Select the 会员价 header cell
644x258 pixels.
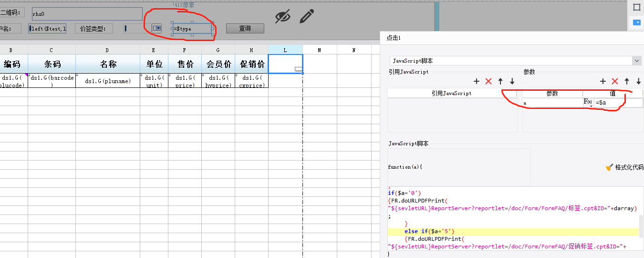tap(218, 64)
